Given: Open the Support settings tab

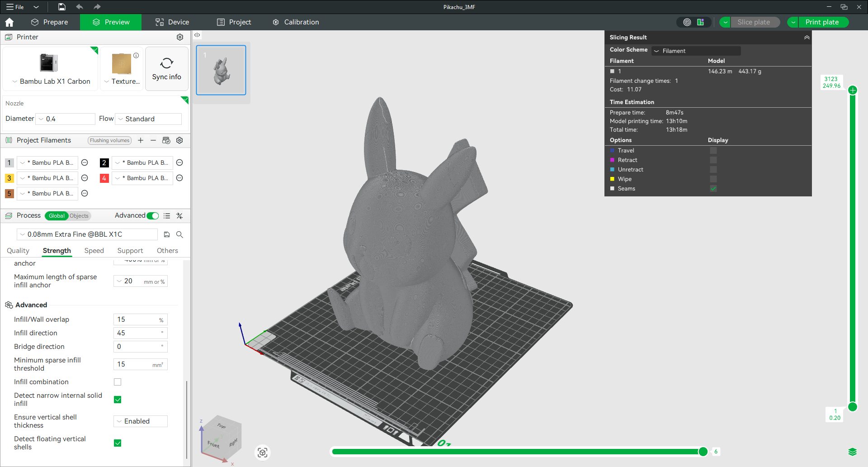Looking at the screenshot, I should pyautogui.click(x=130, y=251).
